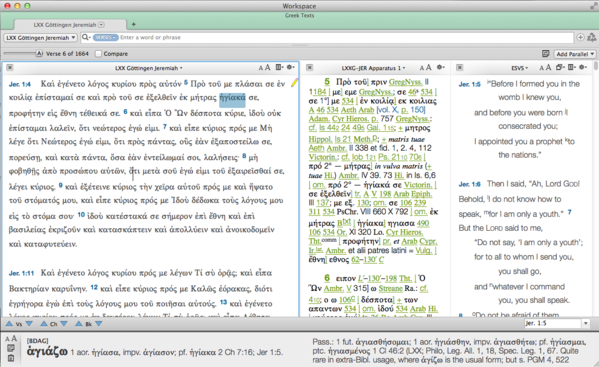Click the note icon in the Instant Details panel
The height and width of the screenshot is (367, 599).
pyautogui.click(x=11, y=348)
